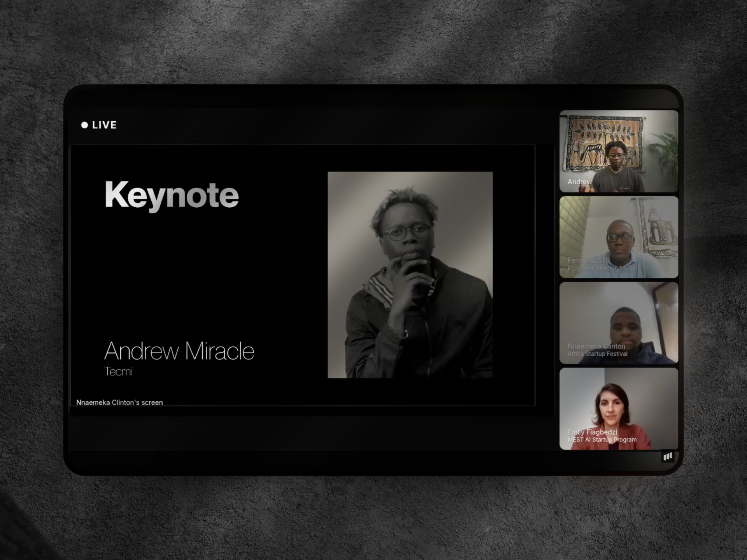Click the Tecmi company text
The width and height of the screenshot is (747, 560).
click(118, 371)
